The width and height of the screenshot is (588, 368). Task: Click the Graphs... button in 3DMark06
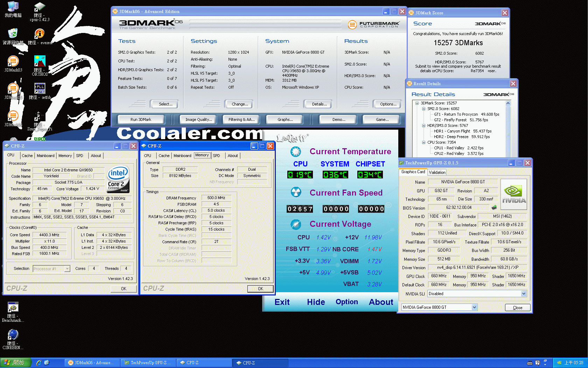pos(285,120)
